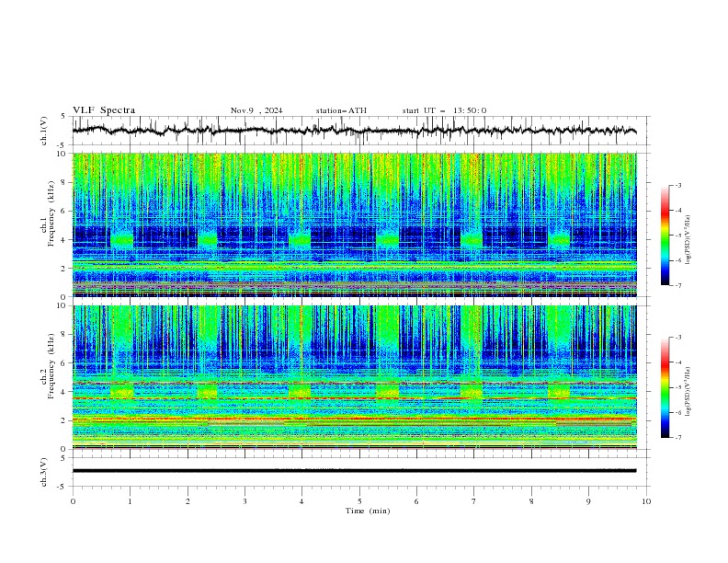Click the '8' kHz tick of ch.1 spectrogram
This screenshot has width=728, height=563.
pyautogui.click(x=65, y=182)
